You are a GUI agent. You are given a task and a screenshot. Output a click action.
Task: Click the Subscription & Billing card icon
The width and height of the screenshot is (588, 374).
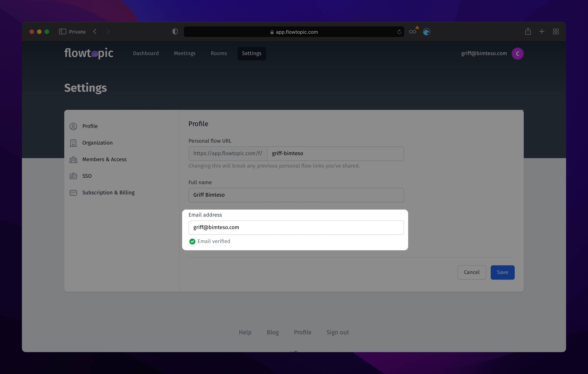pos(73,193)
